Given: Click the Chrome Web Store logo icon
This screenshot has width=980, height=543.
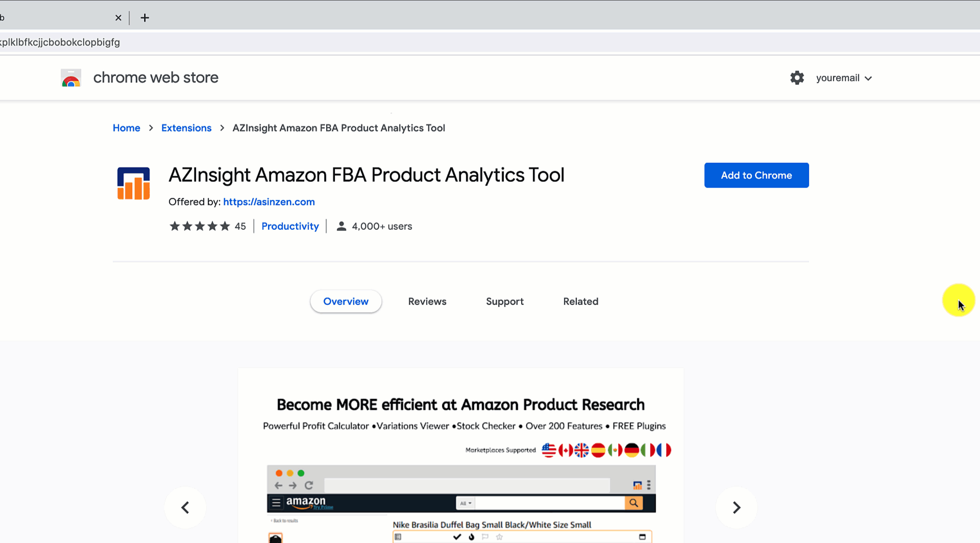Looking at the screenshot, I should (x=71, y=78).
